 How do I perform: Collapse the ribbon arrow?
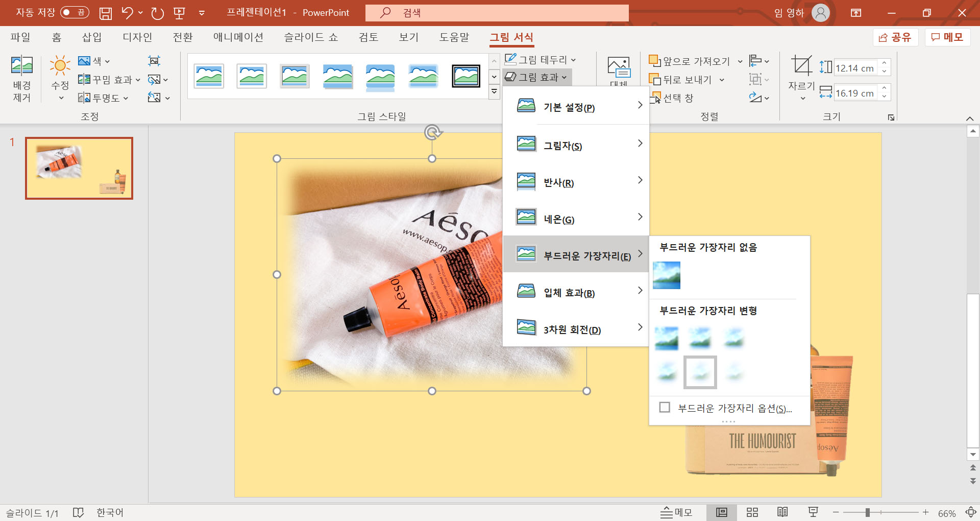970,119
